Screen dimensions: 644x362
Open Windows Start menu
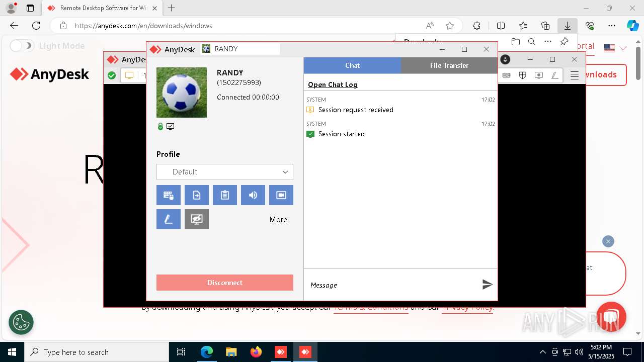point(12,352)
